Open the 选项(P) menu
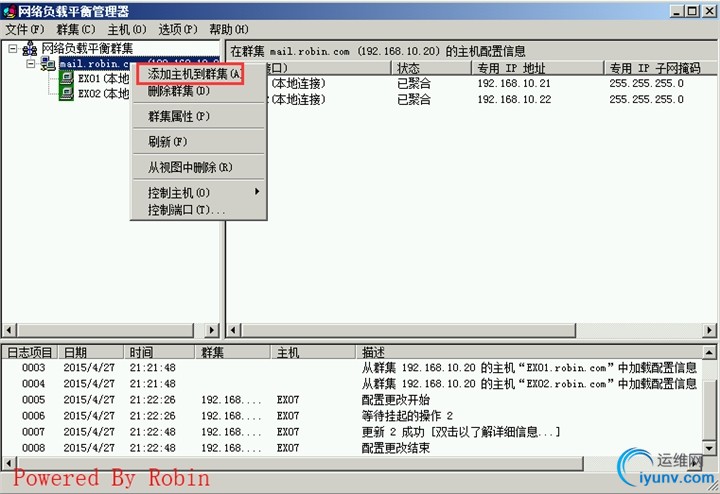Image resolution: width=720 pixels, height=494 pixels. point(178,30)
